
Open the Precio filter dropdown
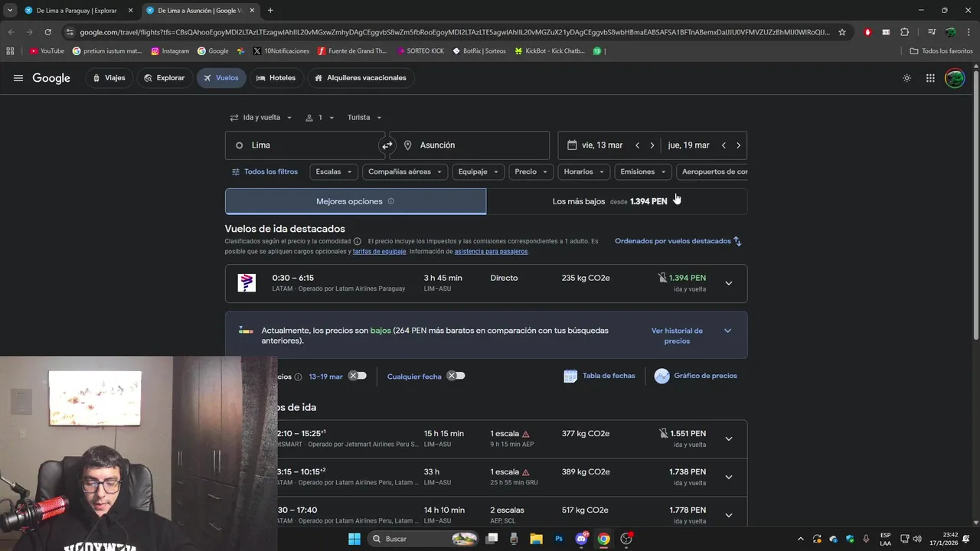coord(531,172)
